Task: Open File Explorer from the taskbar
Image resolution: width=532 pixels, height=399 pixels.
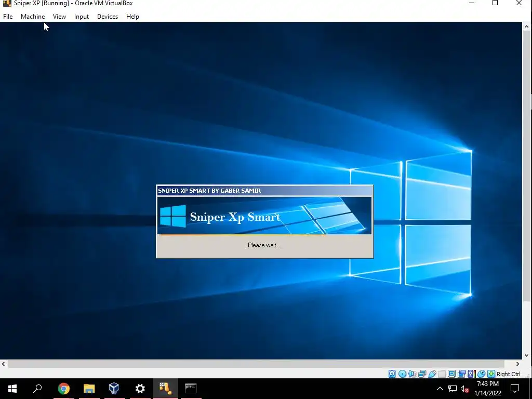Action: [x=89, y=389]
